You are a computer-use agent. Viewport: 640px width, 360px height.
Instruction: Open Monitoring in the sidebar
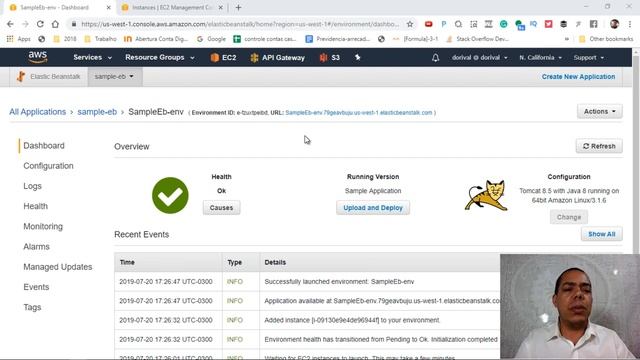pos(43,227)
